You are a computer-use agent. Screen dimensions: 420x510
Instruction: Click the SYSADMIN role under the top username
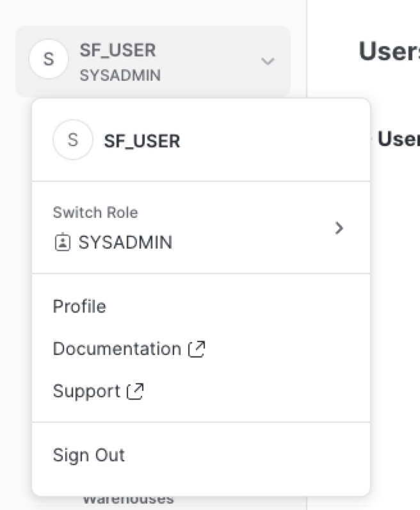tap(120, 75)
